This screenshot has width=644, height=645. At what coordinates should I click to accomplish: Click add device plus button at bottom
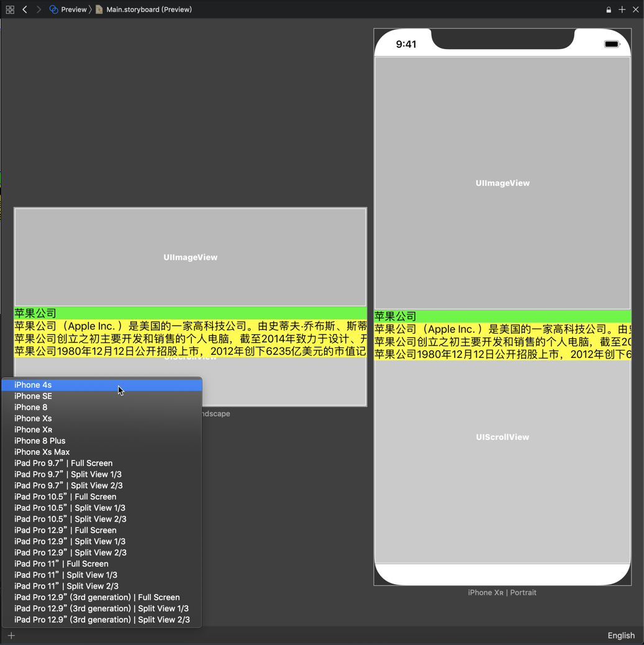tap(12, 636)
